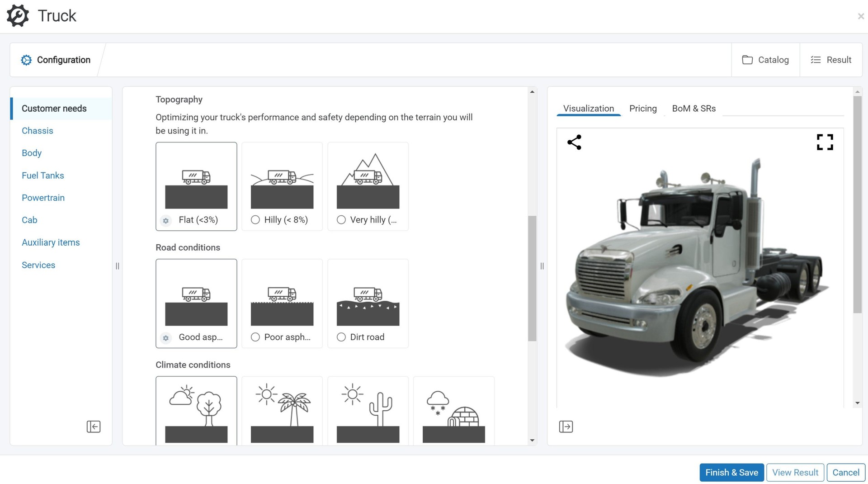Open fullscreen view of truck visualization
The image size is (868, 484).
[825, 142]
